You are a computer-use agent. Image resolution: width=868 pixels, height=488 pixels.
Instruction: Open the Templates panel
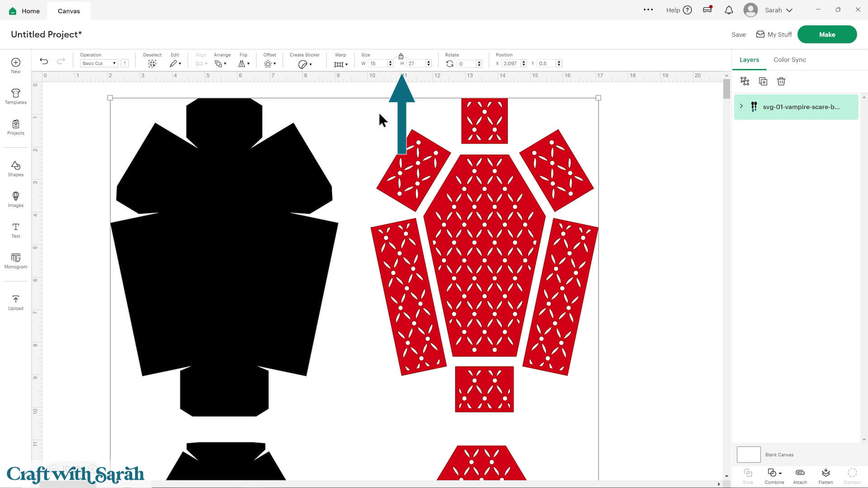(15, 96)
